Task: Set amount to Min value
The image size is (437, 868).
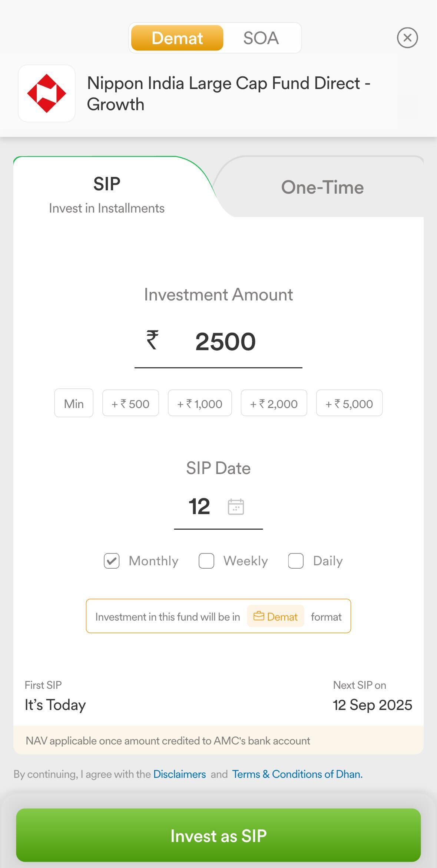Action: click(74, 403)
